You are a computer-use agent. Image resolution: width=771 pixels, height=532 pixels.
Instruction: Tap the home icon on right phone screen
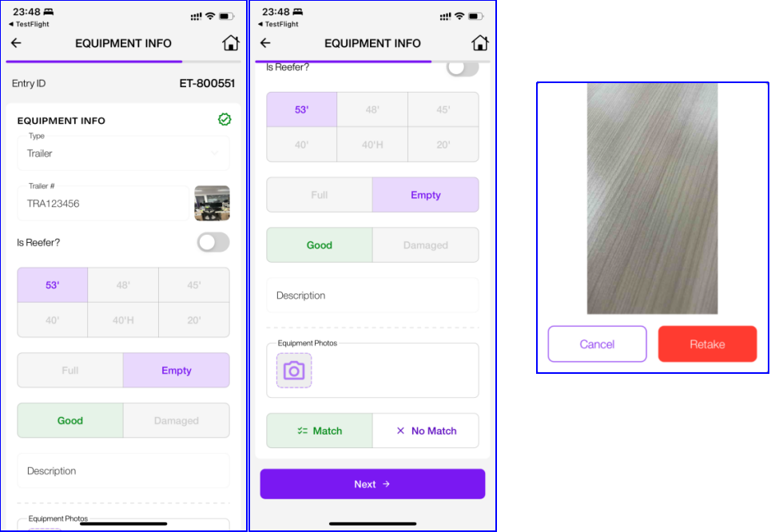(479, 43)
